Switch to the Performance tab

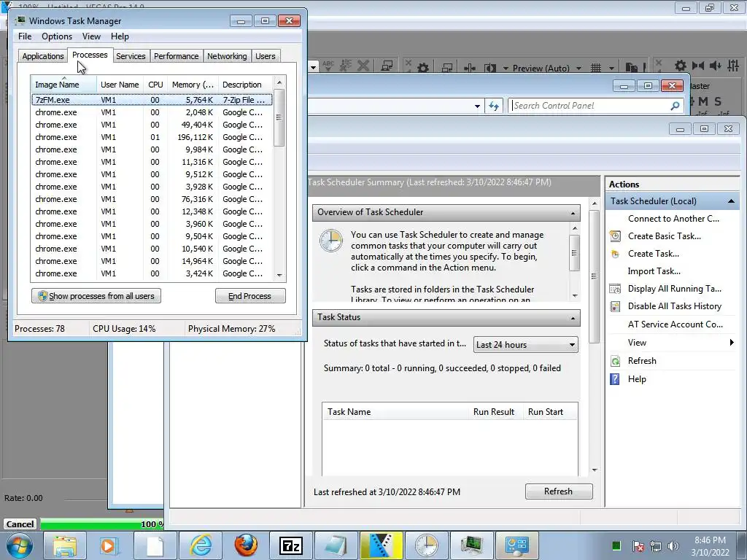pos(176,56)
